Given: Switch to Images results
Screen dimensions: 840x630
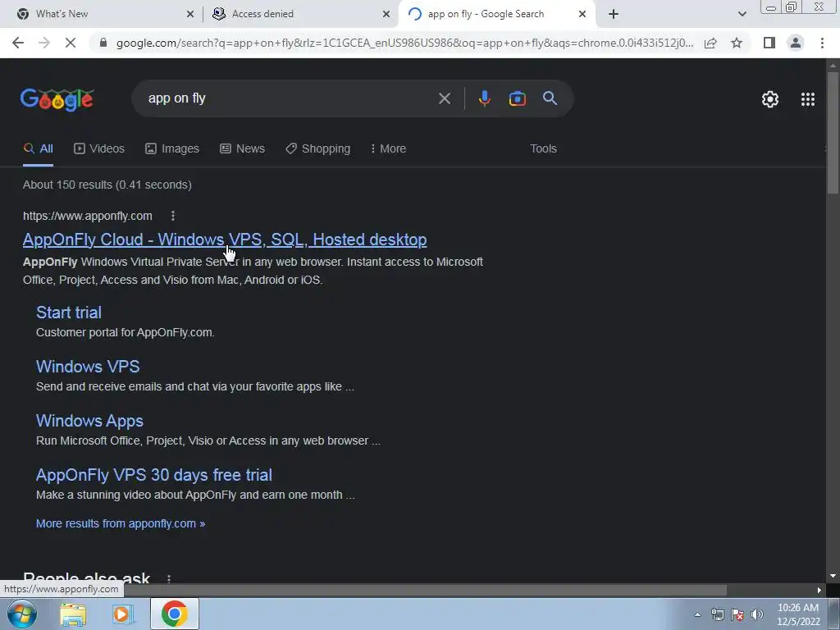Looking at the screenshot, I should pyautogui.click(x=172, y=149).
